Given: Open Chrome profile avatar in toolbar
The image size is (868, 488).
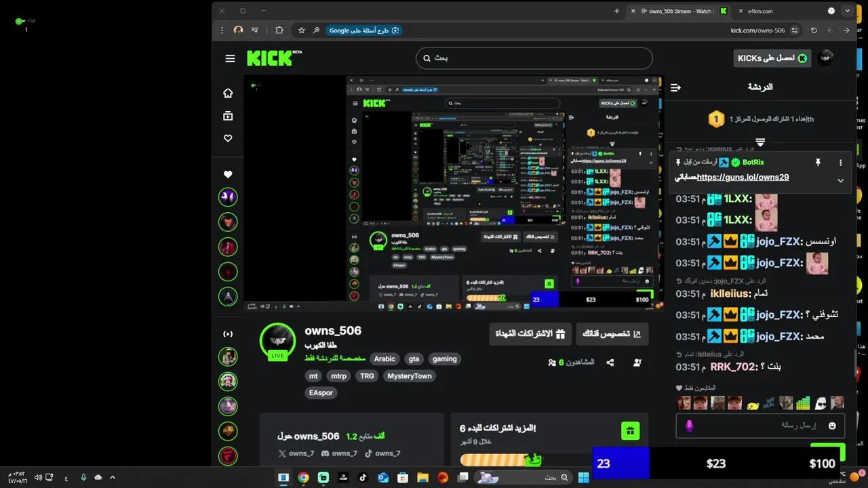Looking at the screenshot, I should (x=238, y=30).
